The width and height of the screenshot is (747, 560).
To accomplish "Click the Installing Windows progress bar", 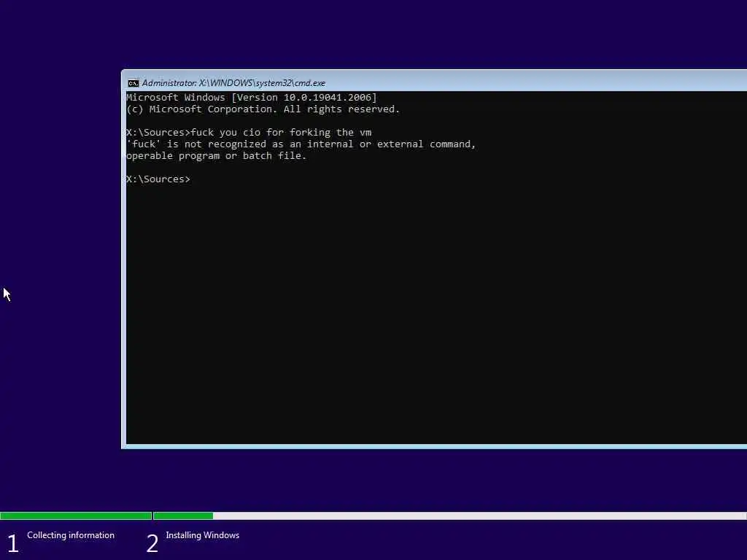I will (449, 516).
